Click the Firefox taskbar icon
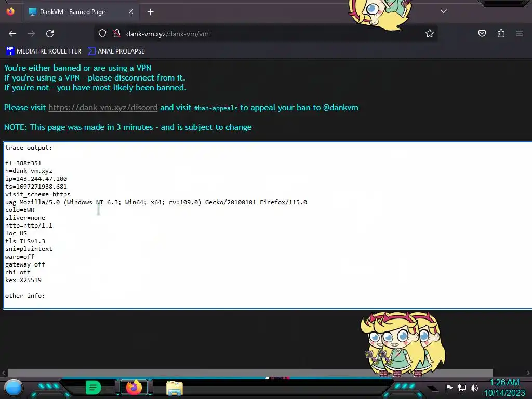Image resolution: width=532 pixels, height=399 pixels. tap(134, 388)
